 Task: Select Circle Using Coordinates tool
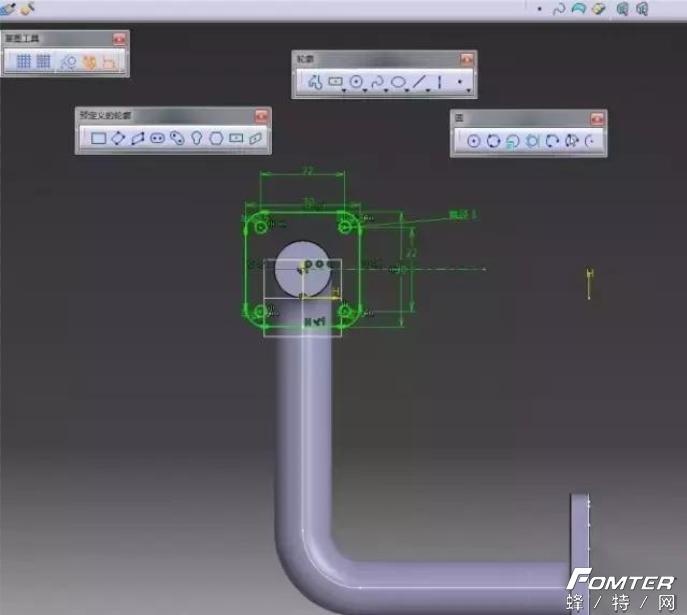[513, 141]
